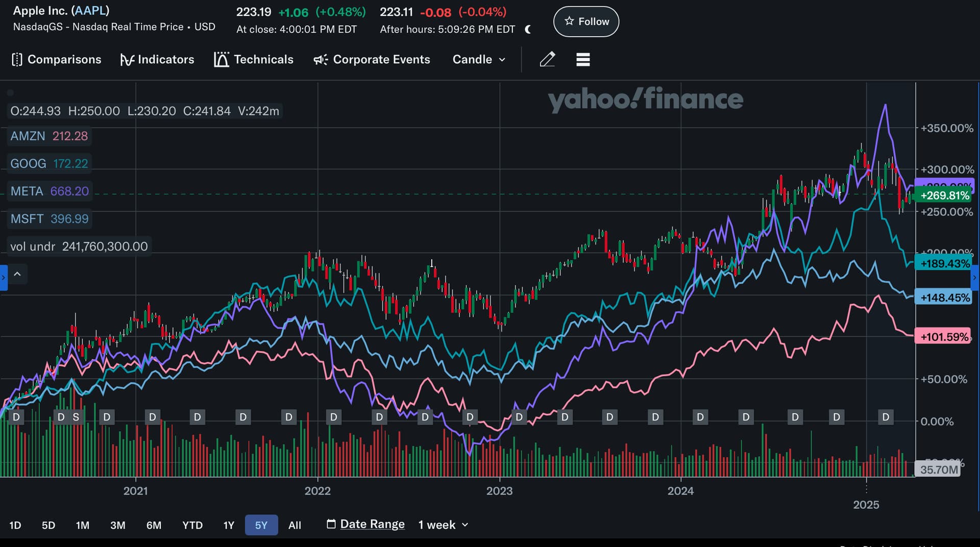
Task: Click the S split marker on timeline
Action: [x=76, y=417]
